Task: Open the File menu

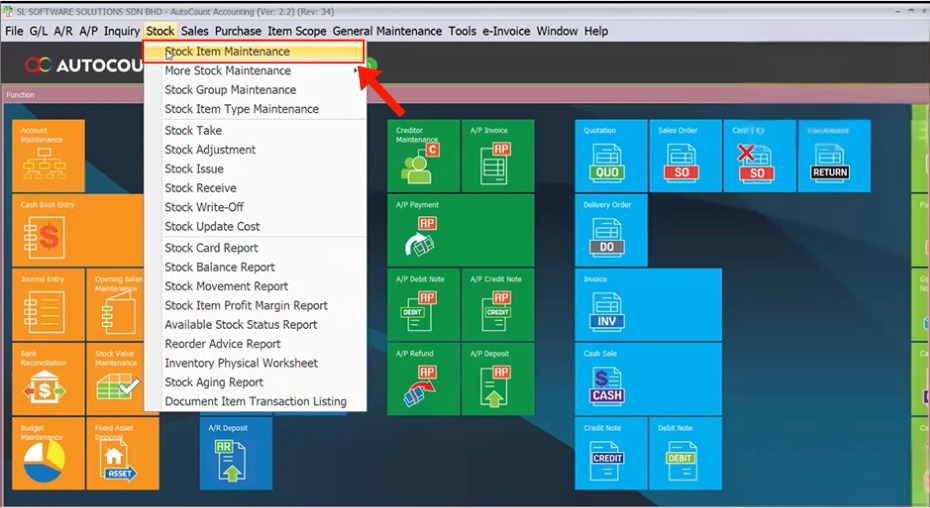Action: 14,31
